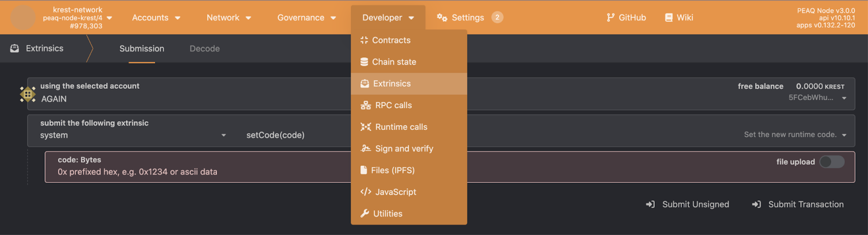Expand the system module dropdown
The image size is (868, 235).
[133, 135]
